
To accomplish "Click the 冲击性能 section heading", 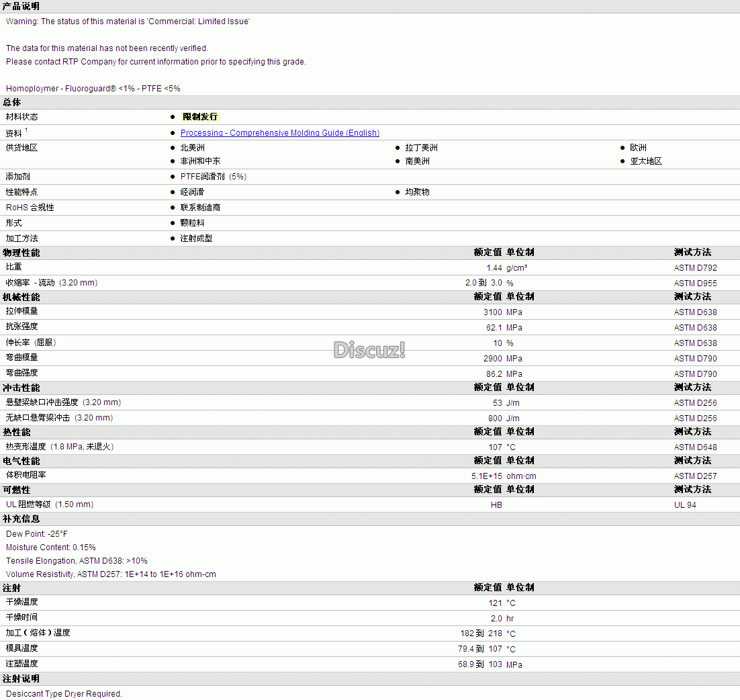I will click(21, 388).
